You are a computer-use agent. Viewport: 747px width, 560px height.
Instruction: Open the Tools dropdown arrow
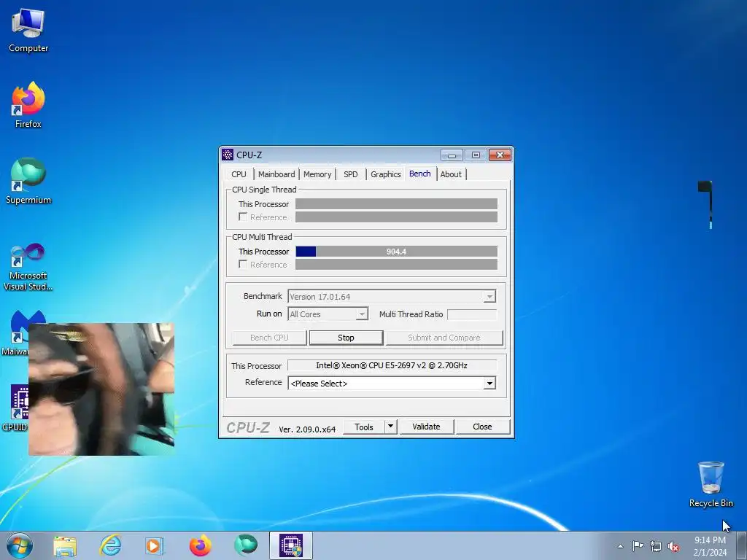click(x=391, y=426)
